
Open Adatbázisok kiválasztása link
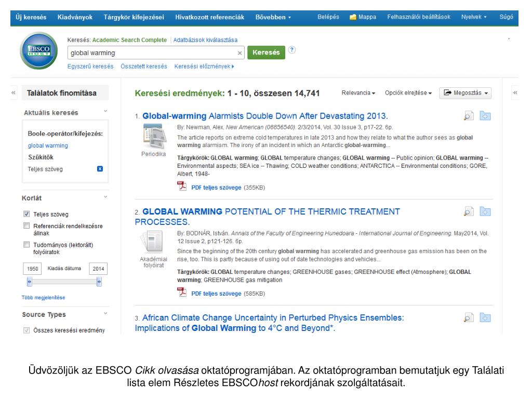[205, 40]
